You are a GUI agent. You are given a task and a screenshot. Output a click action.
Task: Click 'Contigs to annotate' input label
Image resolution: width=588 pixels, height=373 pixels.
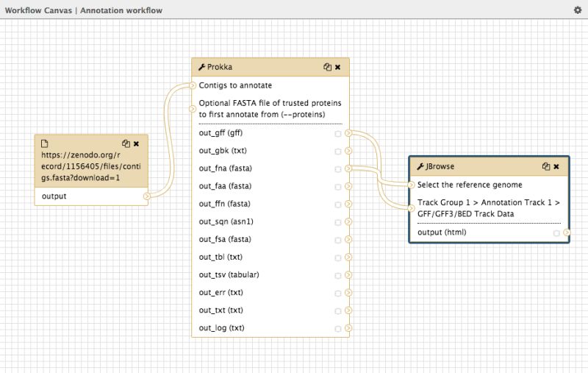click(x=235, y=85)
